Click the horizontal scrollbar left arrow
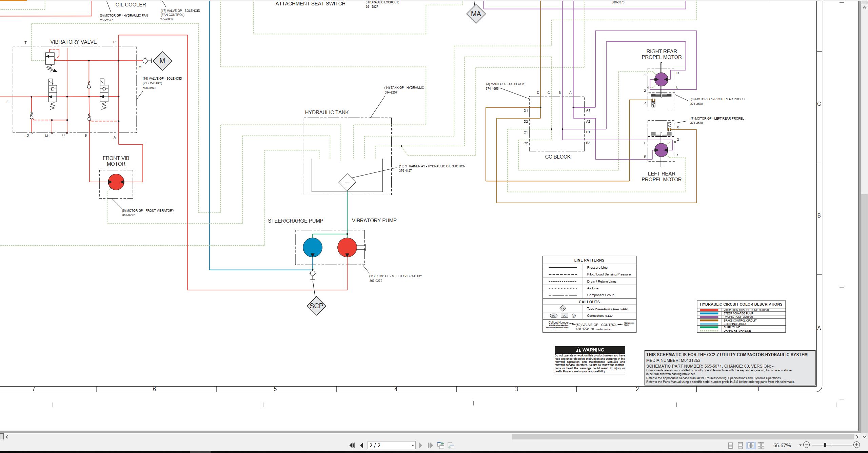This screenshot has width=868, height=453. click(7, 437)
